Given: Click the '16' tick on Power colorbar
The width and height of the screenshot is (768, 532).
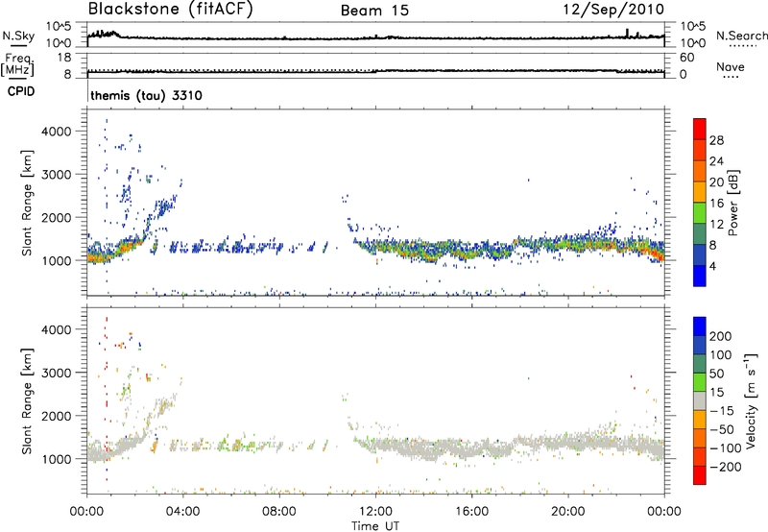Looking at the screenshot, I should (716, 204).
